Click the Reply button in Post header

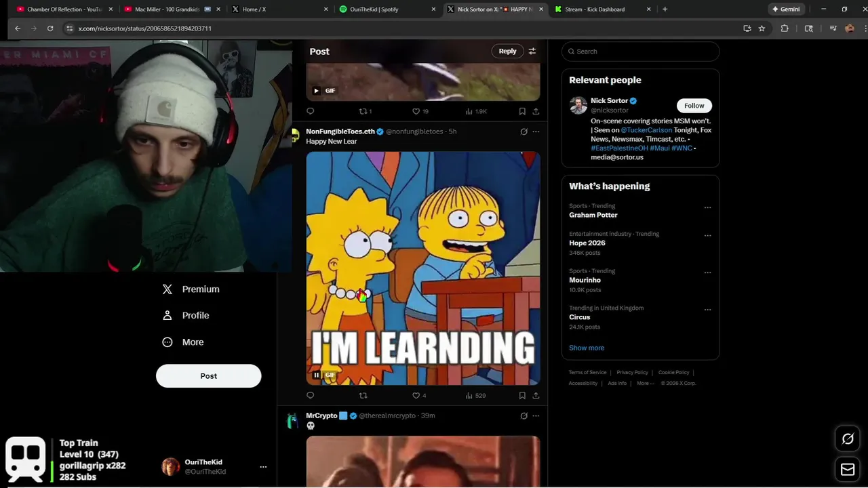tap(507, 51)
